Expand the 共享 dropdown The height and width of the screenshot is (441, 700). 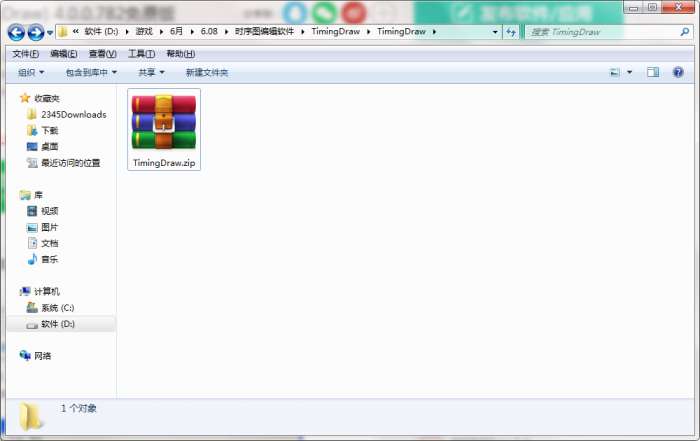[x=151, y=72]
